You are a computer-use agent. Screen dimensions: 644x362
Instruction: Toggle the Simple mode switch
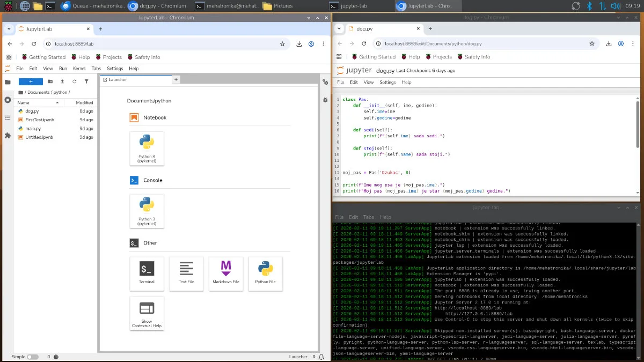pyautogui.click(x=32, y=357)
